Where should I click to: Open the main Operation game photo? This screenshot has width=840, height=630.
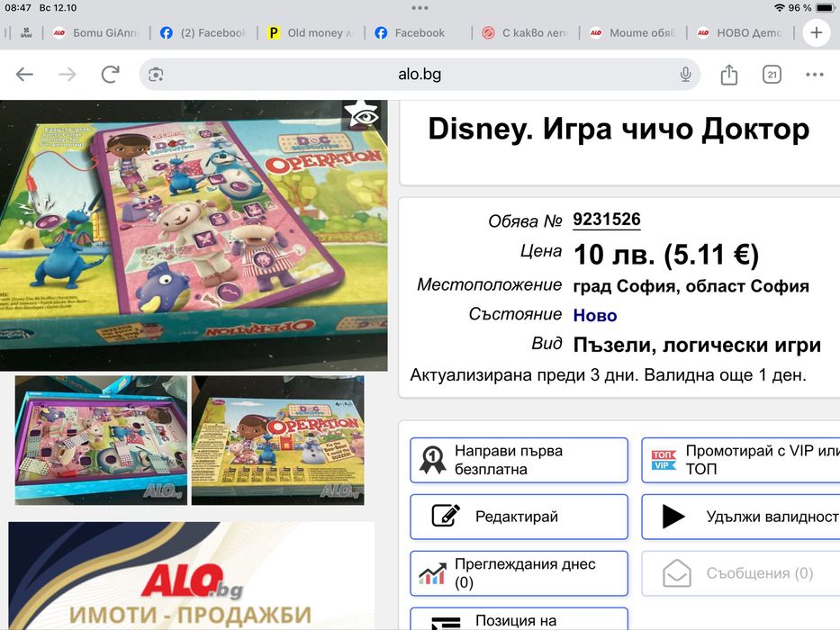point(194,235)
